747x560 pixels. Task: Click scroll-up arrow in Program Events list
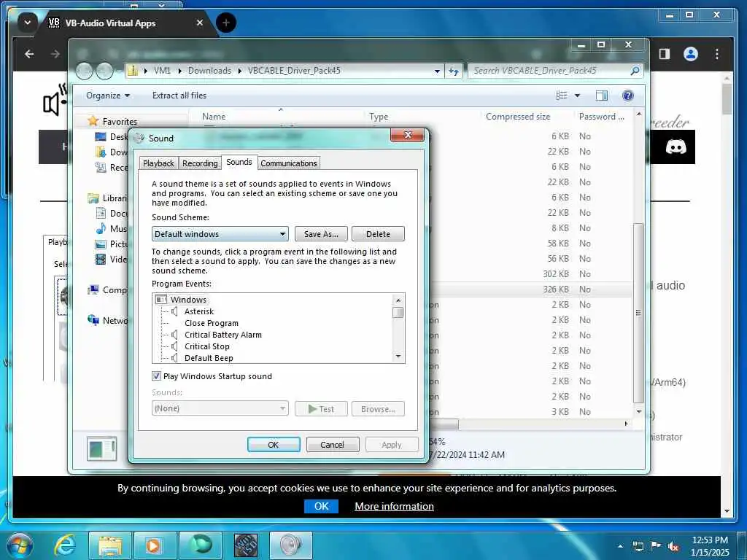[398, 300]
